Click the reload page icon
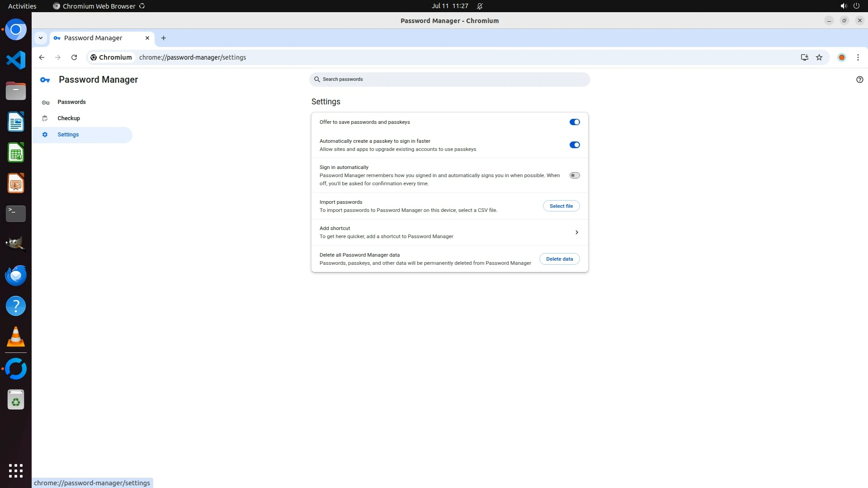 click(74, 57)
